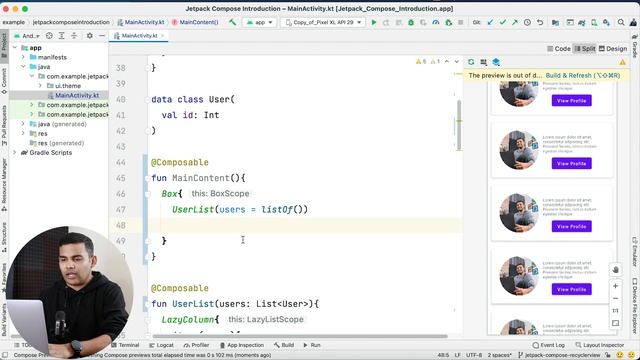Image resolution: width=640 pixels, height=360 pixels.
Task: Expand the res folder
Action: tap(23, 133)
